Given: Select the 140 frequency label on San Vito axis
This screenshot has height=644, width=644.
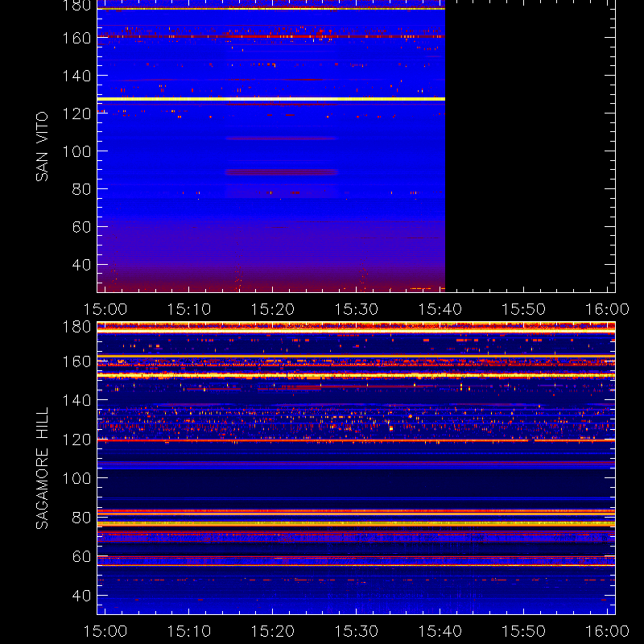Looking at the screenshot, I should click(76, 76).
